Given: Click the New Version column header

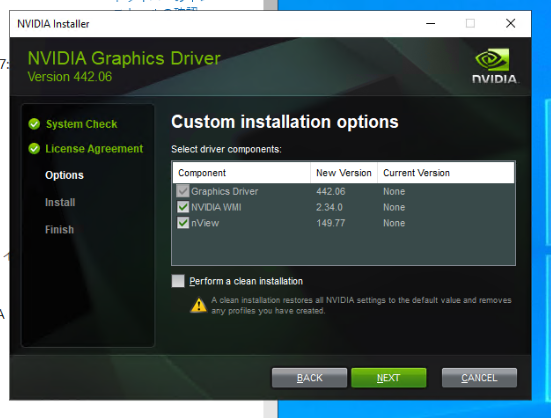Looking at the screenshot, I should (x=344, y=172).
